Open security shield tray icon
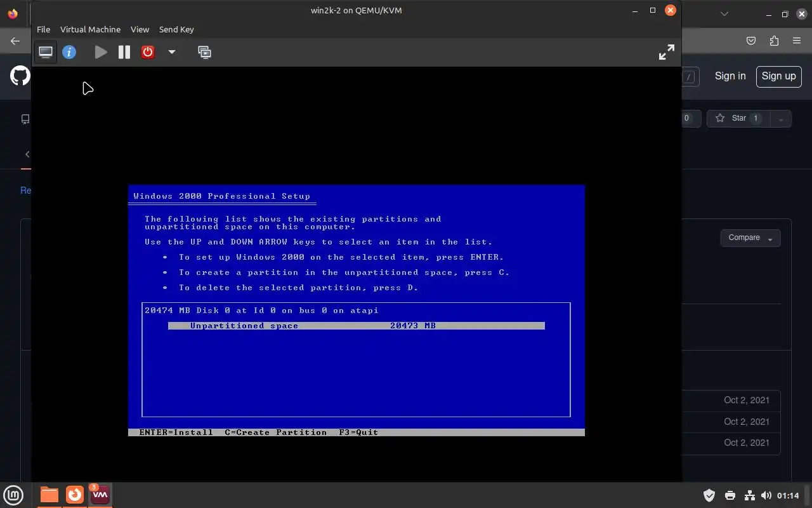Image resolution: width=812 pixels, height=508 pixels. [709, 495]
